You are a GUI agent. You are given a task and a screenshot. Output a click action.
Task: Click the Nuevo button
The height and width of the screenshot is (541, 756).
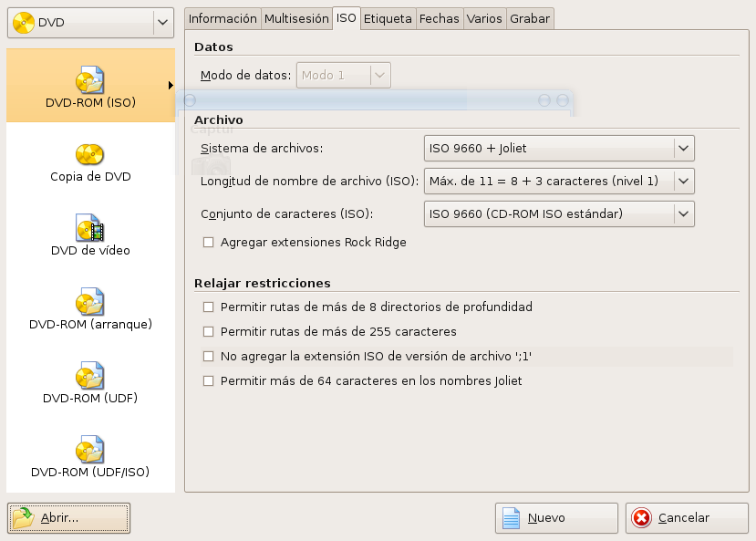(556, 518)
